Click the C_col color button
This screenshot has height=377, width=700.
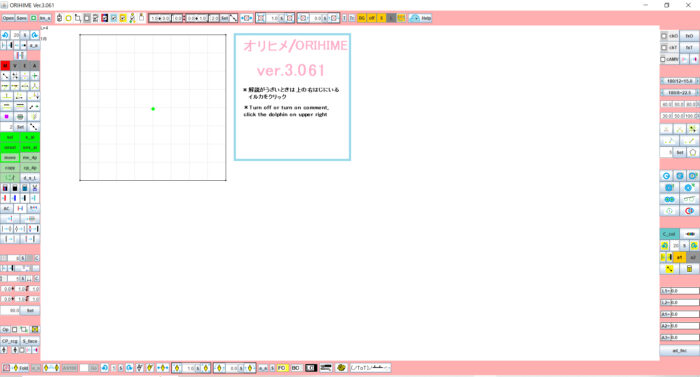pos(669,234)
